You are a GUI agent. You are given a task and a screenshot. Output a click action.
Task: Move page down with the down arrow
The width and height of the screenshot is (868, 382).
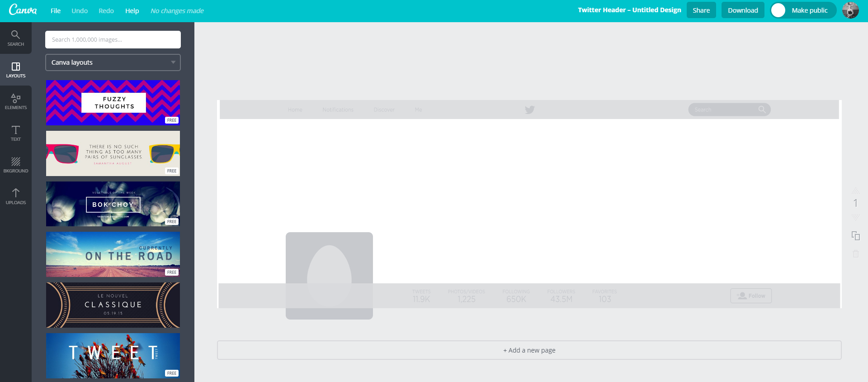coord(855,217)
